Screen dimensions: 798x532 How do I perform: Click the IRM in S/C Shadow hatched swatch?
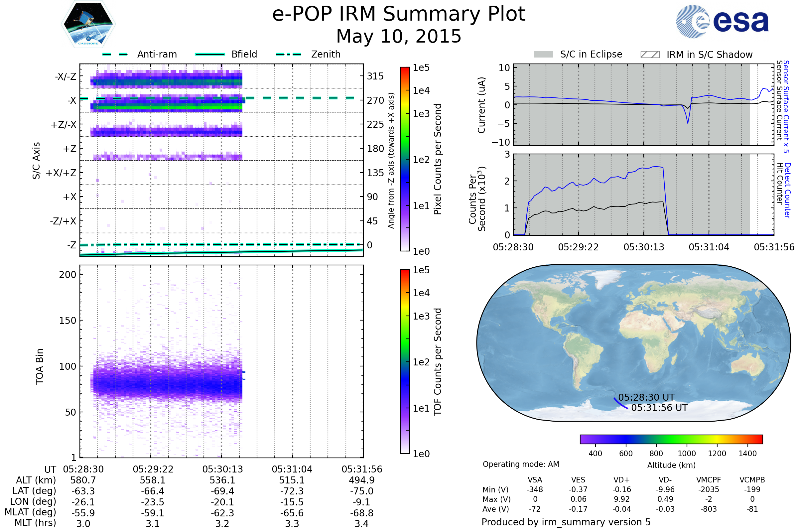coord(650,55)
